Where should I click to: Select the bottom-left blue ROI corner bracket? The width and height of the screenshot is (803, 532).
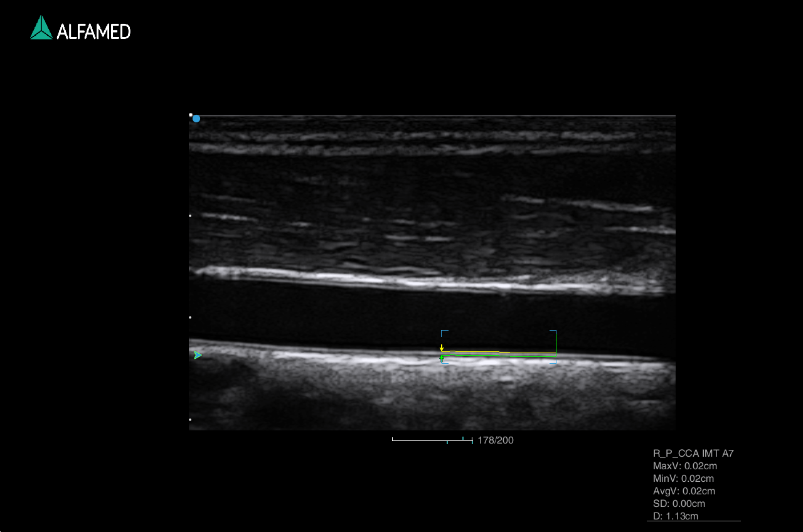click(x=444, y=363)
